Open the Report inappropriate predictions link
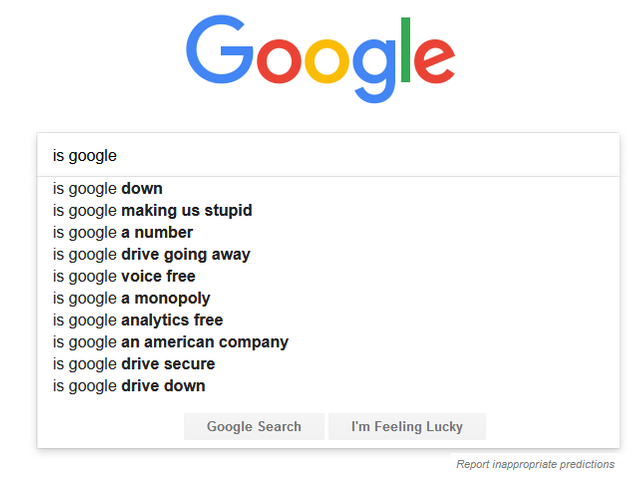The height and width of the screenshot is (493, 640). point(535,465)
